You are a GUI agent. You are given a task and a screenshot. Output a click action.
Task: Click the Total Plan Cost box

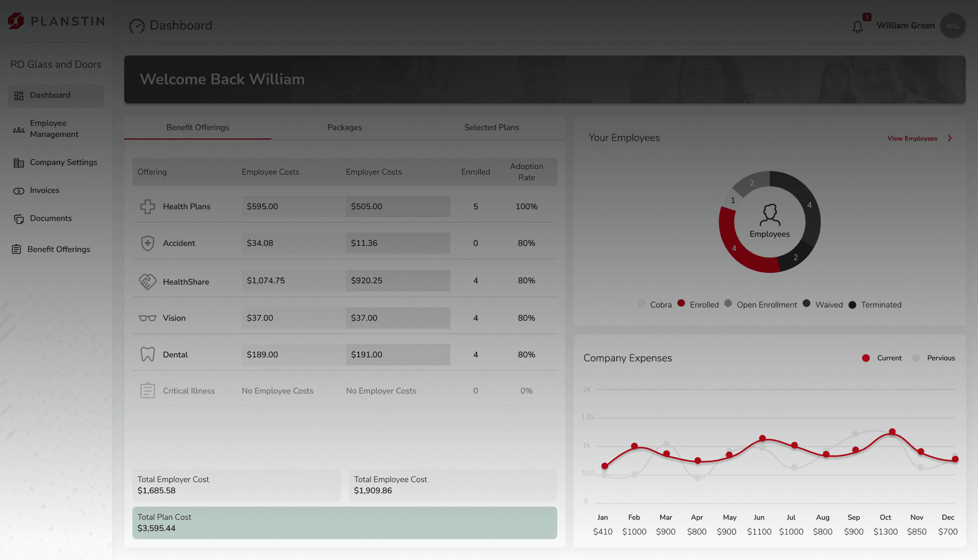(345, 523)
